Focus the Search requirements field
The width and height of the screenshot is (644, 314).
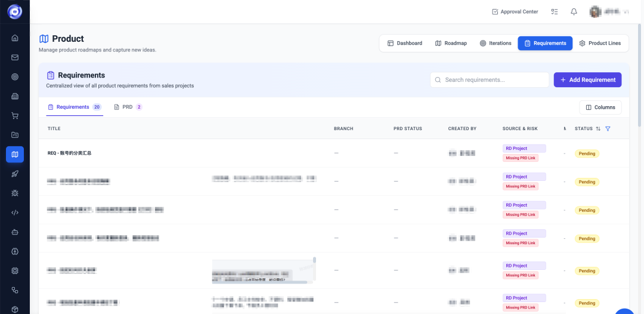point(490,80)
